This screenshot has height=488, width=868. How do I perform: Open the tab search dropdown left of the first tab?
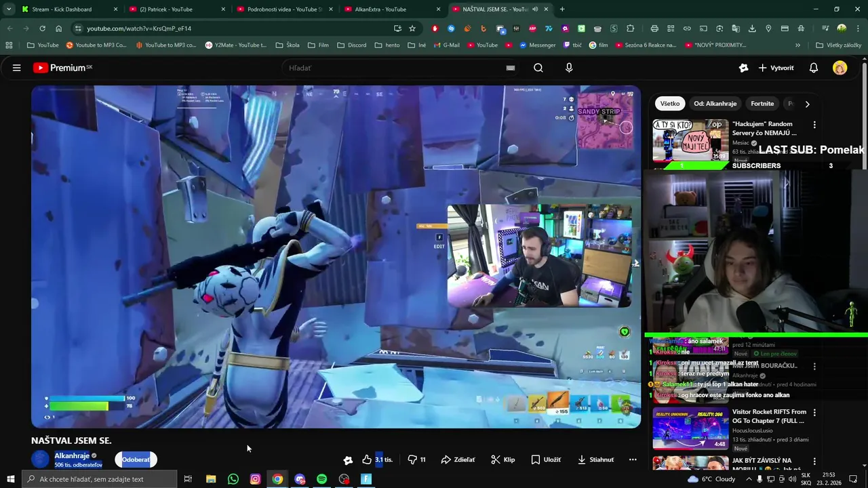point(9,9)
